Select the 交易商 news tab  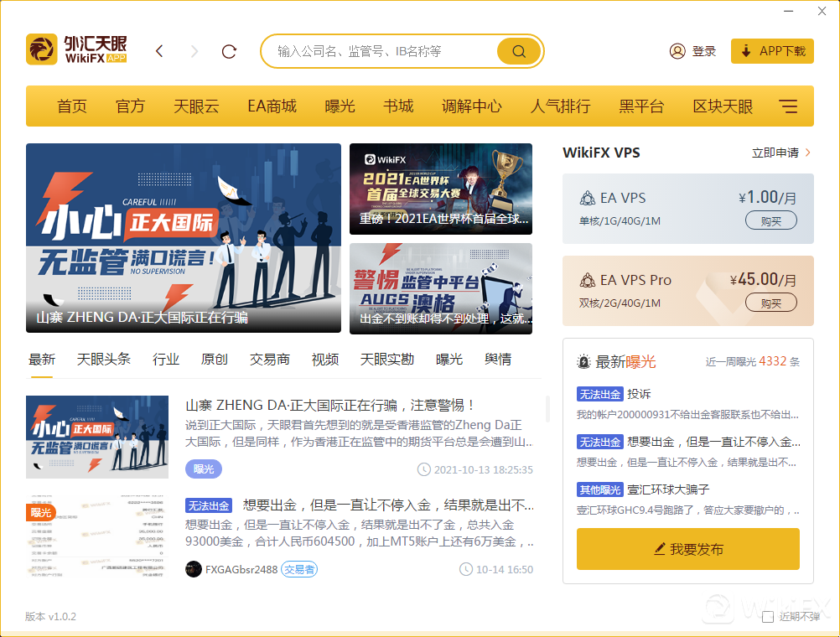click(269, 360)
